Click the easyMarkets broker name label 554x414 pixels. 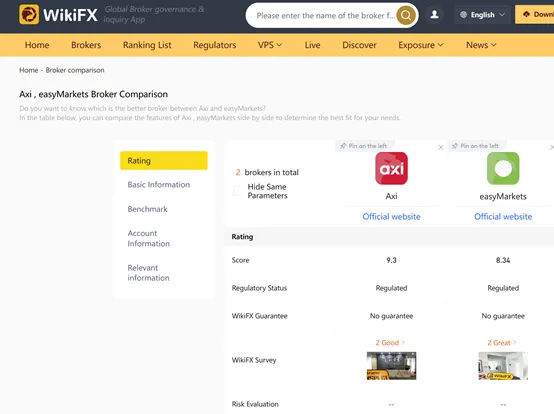point(503,196)
